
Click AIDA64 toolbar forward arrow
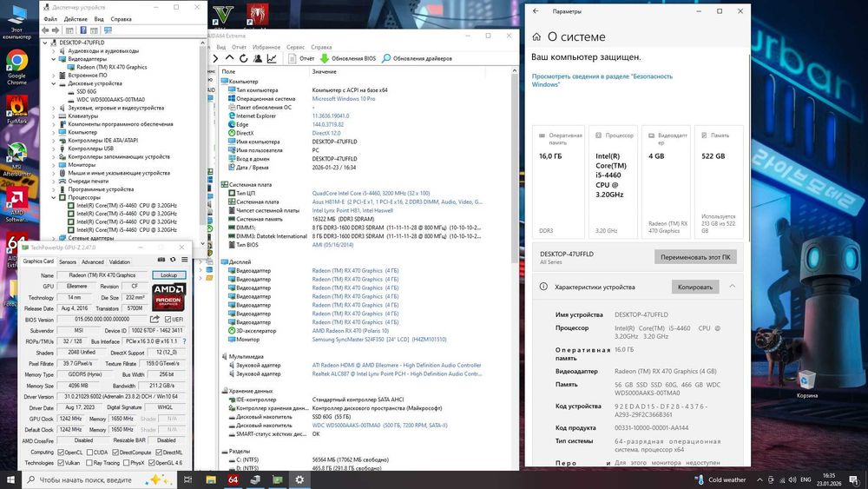216,58
